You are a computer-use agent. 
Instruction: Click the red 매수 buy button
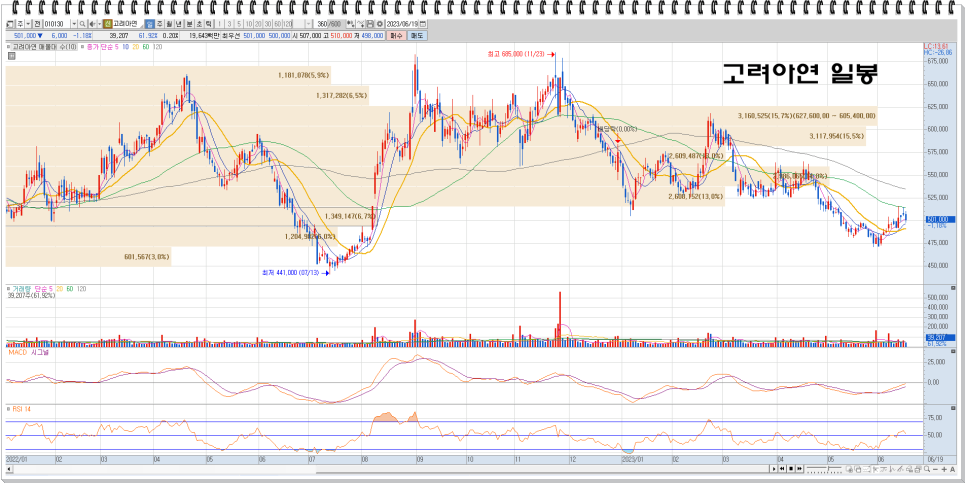(x=396, y=35)
